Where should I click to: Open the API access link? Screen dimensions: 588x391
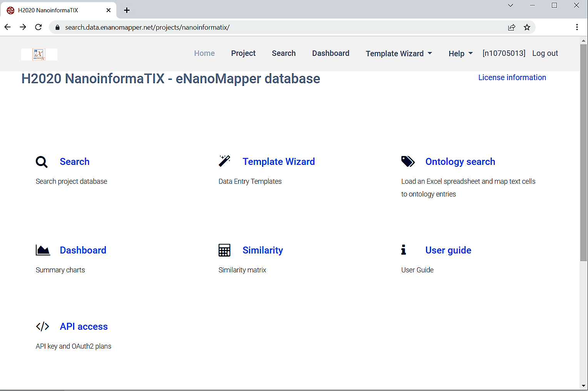pyautogui.click(x=84, y=327)
